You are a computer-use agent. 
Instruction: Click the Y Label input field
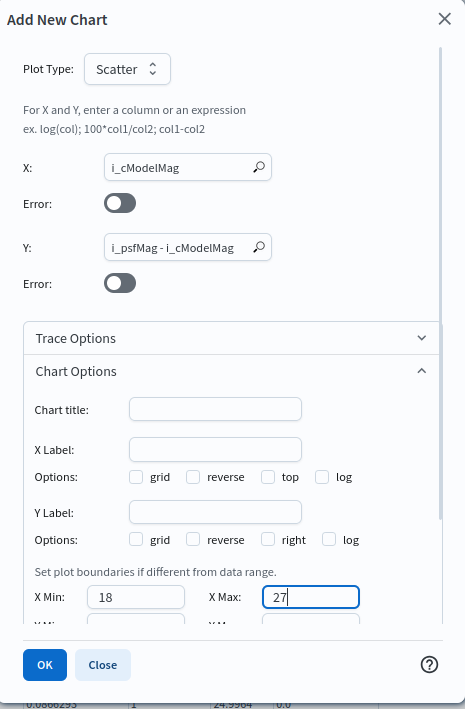click(215, 512)
